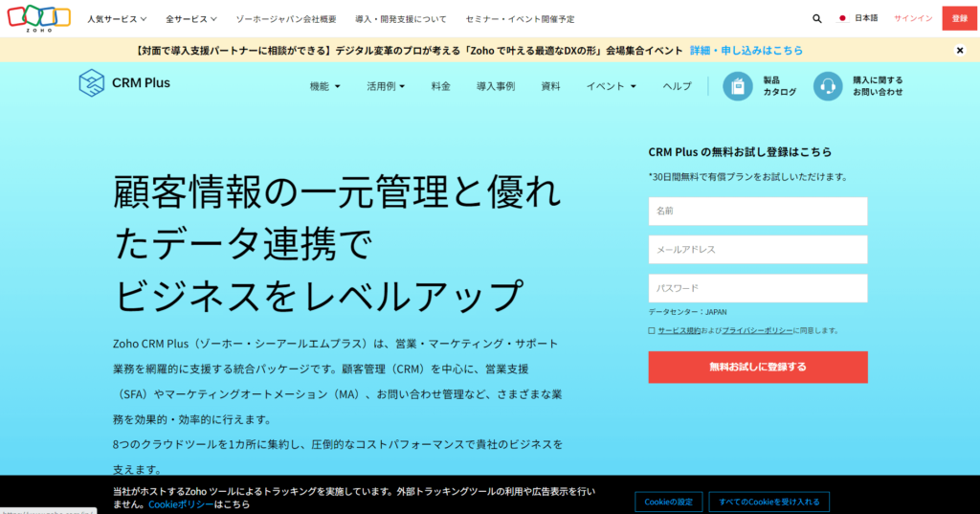Screen dimensions: 980x514
Task: Open search with the magnifier icon
Action: 816,18
